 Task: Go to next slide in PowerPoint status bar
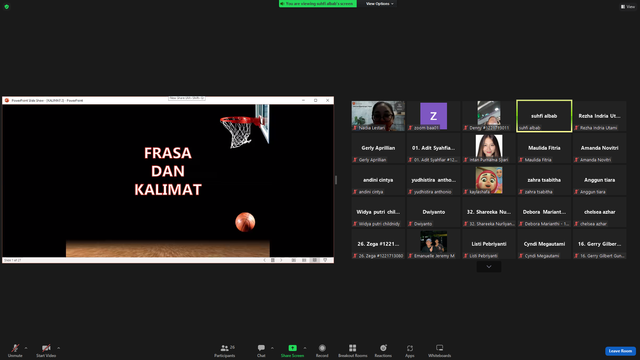[x=281, y=260]
